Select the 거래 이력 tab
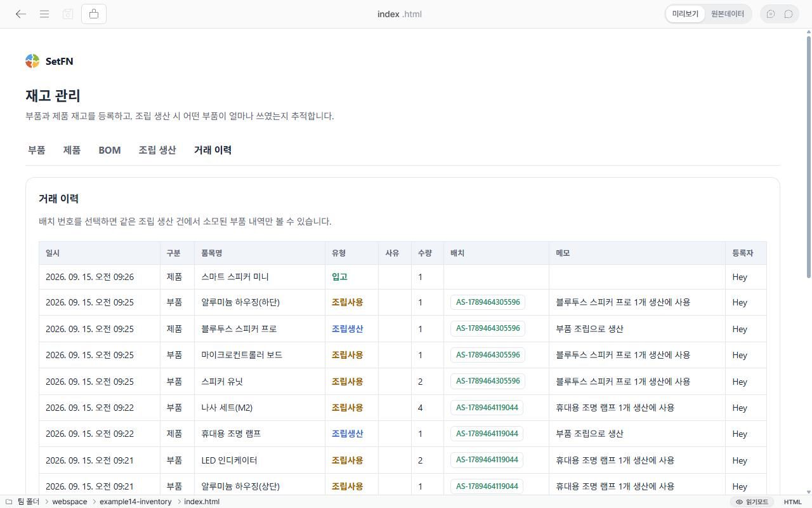Screen dimensions: 812x508 [x=213, y=150]
